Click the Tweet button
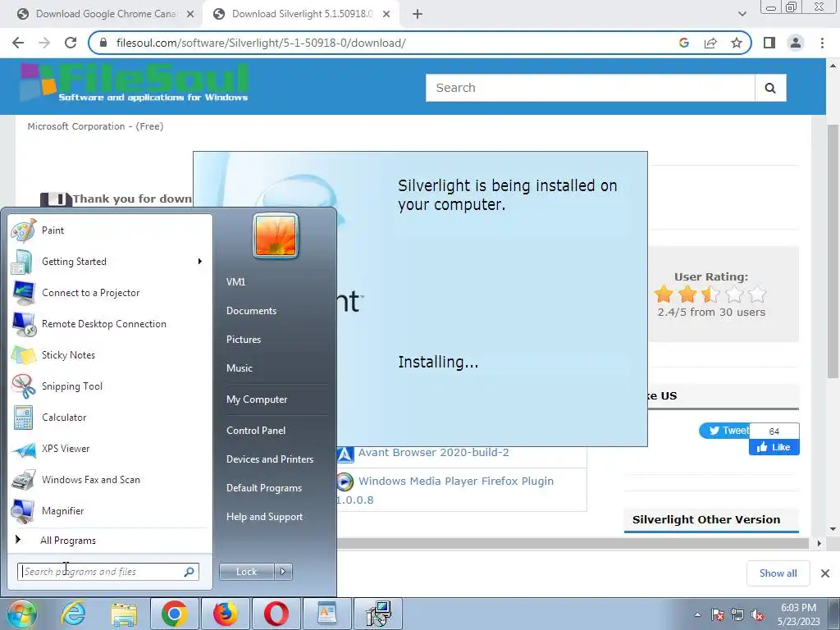The height and width of the screenshot is (630, 840). 724,431
